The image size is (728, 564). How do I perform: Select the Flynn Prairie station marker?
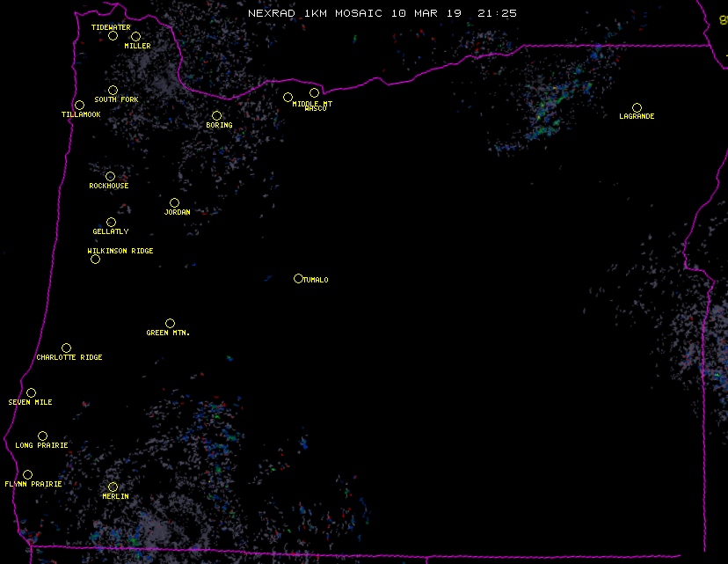click(27, 475)
